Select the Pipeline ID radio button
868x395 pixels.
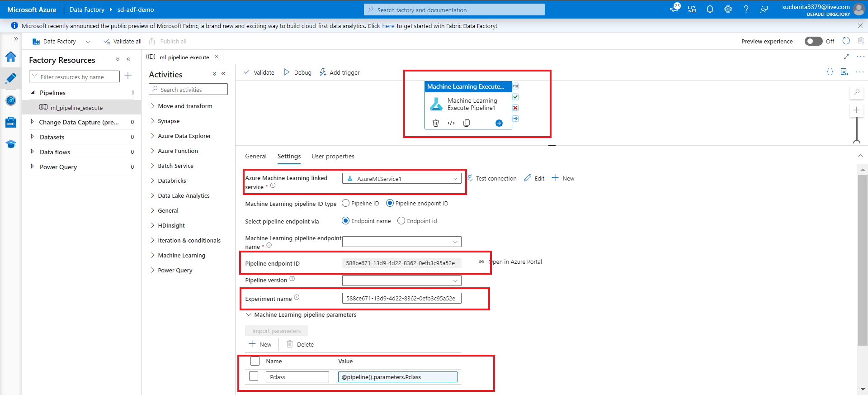coord(346,203)
